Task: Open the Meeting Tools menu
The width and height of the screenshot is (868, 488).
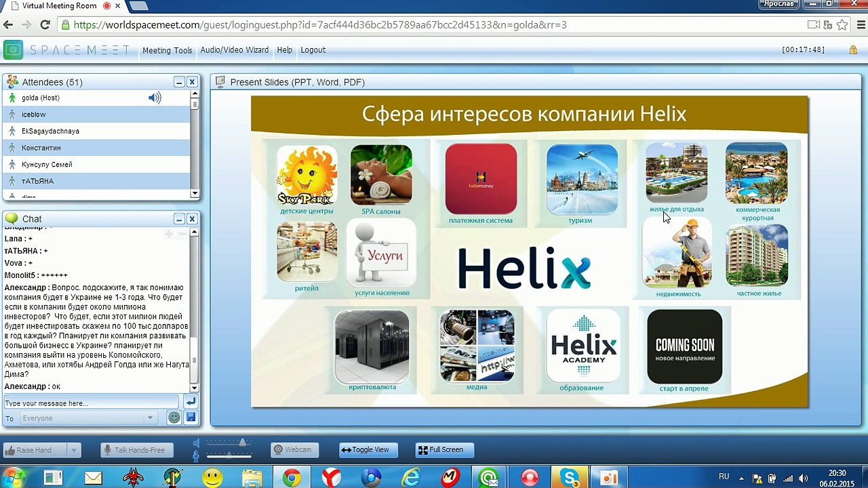Action: click(x=167, y=50)
